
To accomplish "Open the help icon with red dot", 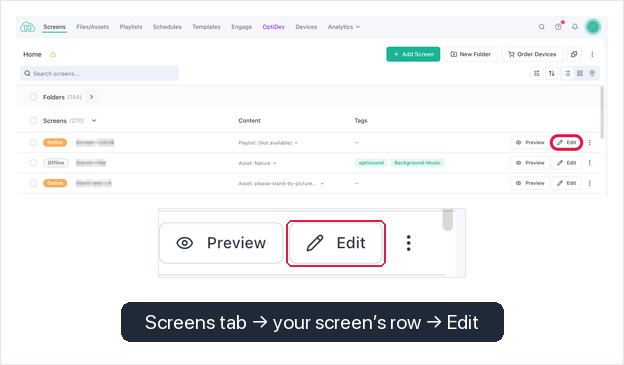I will point(559,26).
